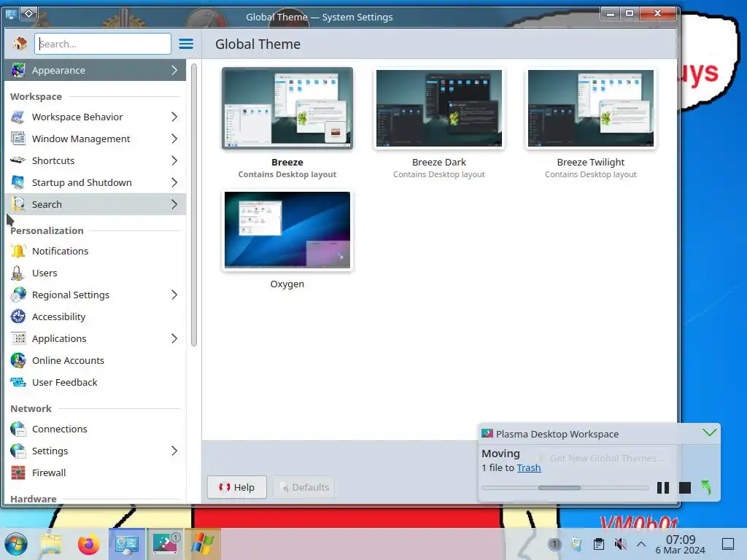Click the Search magnifier icon in the sidebar
Screen dimensions: 747x560
tap(18, 204)
